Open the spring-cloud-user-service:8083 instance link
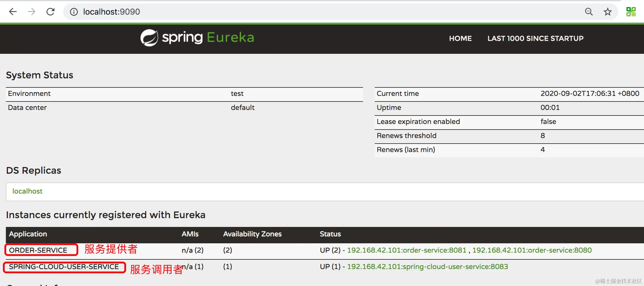644x286 pixels. (427, 267)
